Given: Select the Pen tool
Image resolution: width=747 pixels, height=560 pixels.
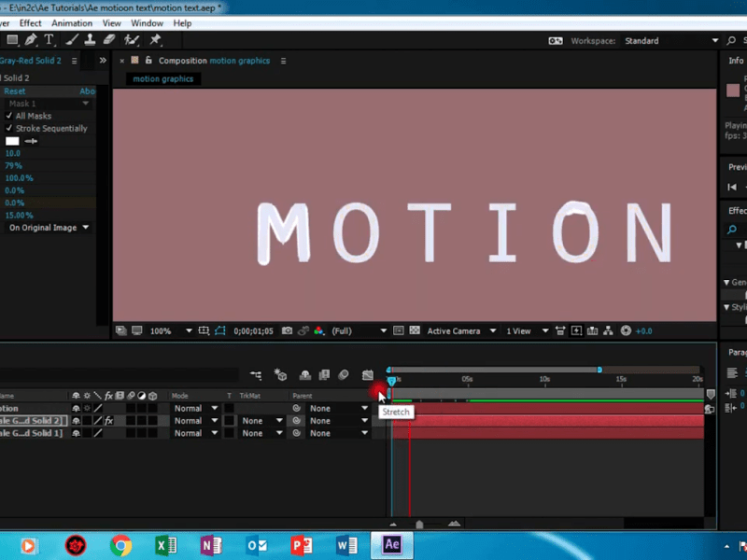Looking at the screenshot, I should [x=30, y=39].
